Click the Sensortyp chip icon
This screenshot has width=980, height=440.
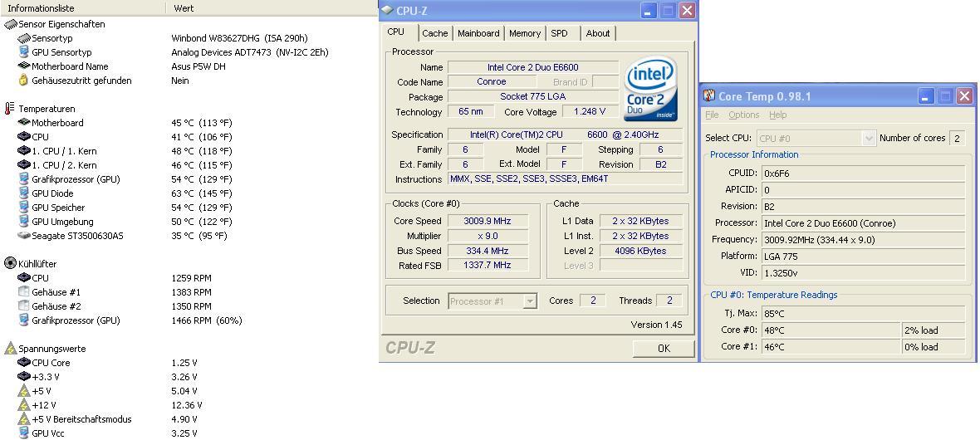point(24,38)
